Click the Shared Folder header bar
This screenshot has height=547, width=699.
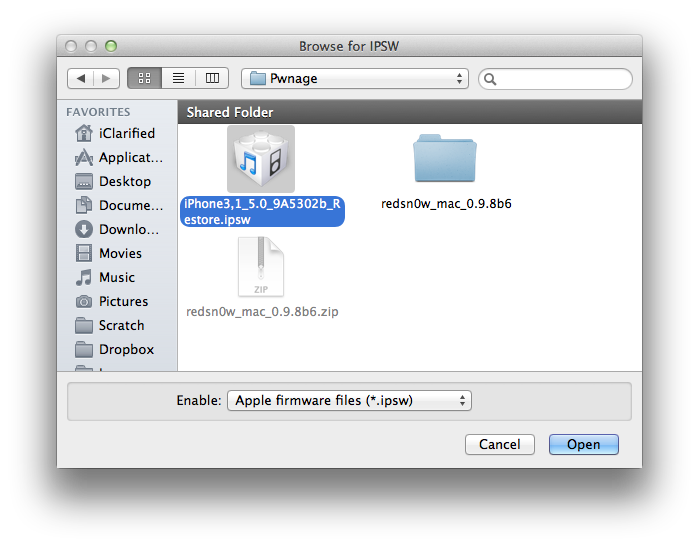coord(410,112)
